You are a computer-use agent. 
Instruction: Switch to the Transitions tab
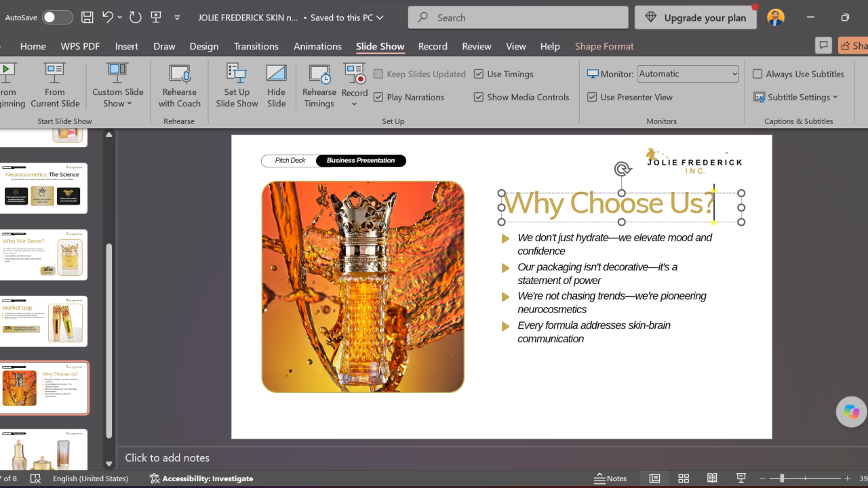(256, 46)
